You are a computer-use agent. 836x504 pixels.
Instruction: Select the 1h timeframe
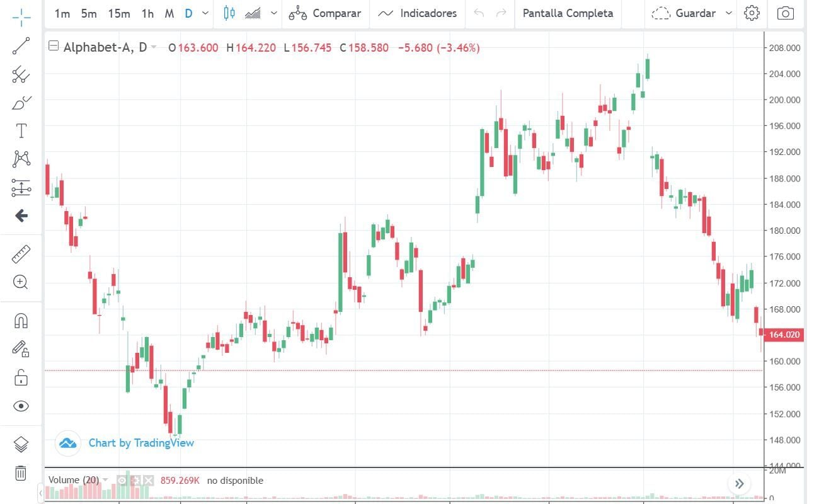147,13
